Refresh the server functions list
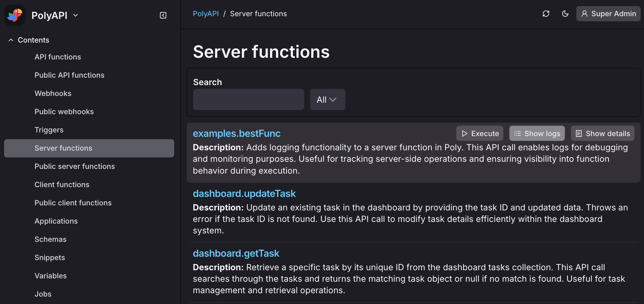The height and width of the screenshot is (304, 644). pyautogui.click(x=546, y=14)
